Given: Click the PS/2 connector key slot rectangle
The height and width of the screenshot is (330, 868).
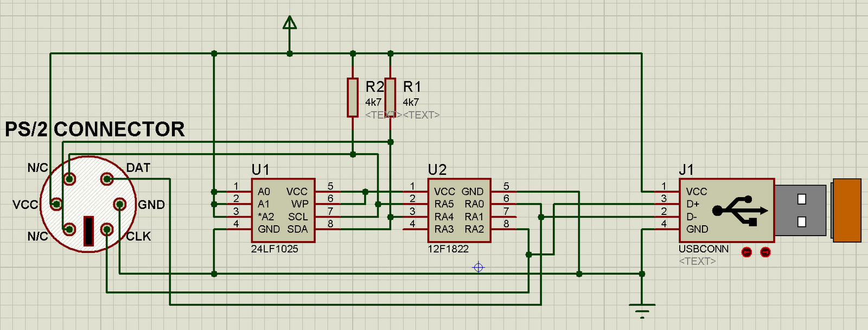Looking at the screenshot, I should [88, 231].
